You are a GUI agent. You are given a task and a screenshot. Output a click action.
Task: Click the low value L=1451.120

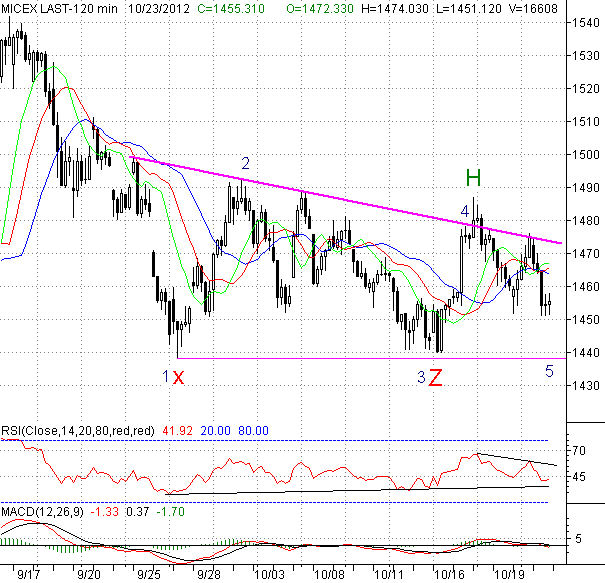click(x=469, y=8)
